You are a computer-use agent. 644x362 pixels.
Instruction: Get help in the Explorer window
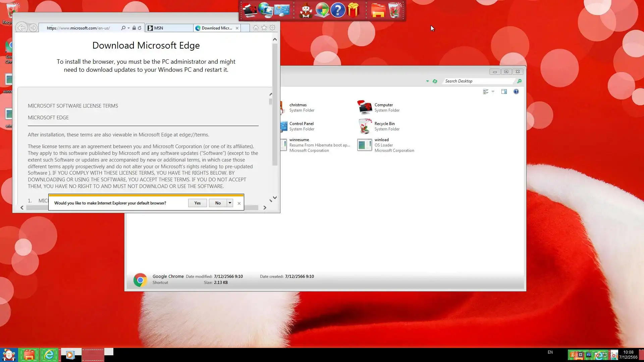coord(516,92)
